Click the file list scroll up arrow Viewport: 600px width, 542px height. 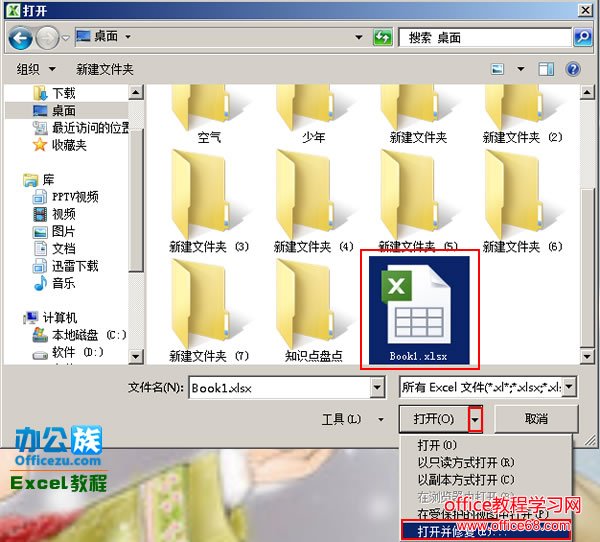click(587, 92)
